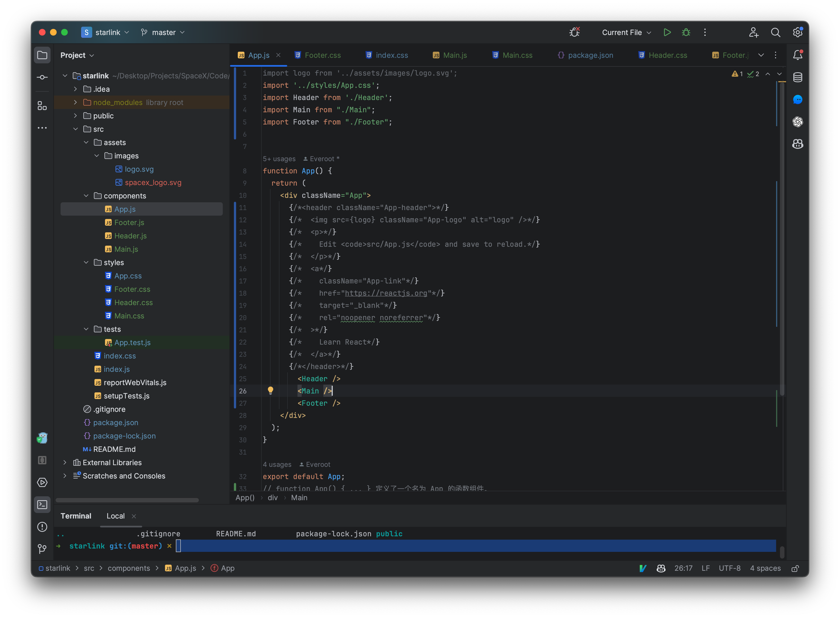Open the reactjs.org link in the code
840x618 pixels.
(386, 293)
